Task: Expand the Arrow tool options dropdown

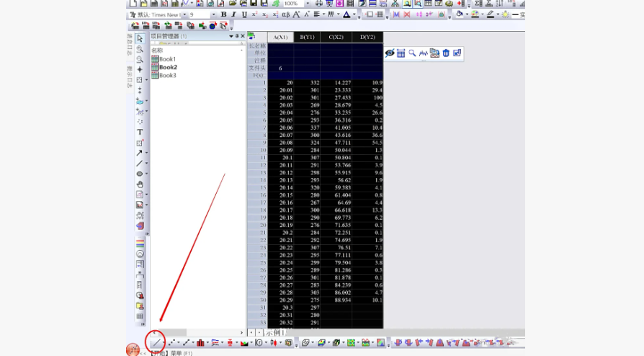Action: point(147,153)
